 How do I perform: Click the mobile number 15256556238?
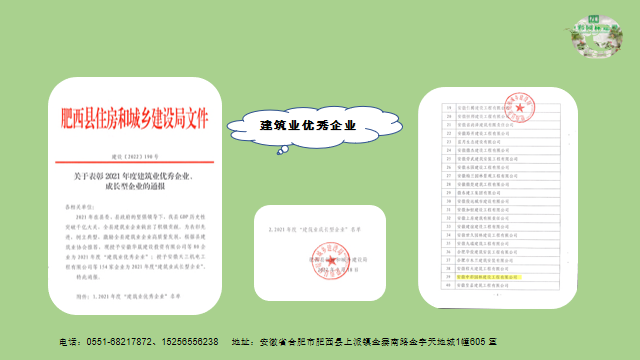point(190,342)
